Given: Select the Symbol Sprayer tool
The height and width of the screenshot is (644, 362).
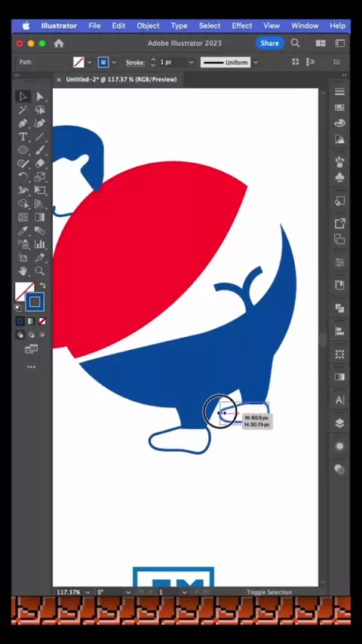Looking at the screenshot, I should (x=23, y=244).
